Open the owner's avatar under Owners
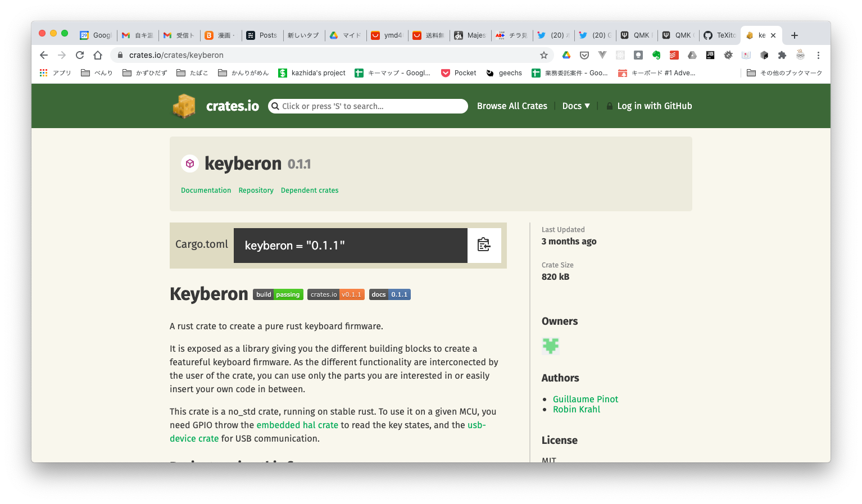Viewport: 862px width, 504px height. click(551, 346)
